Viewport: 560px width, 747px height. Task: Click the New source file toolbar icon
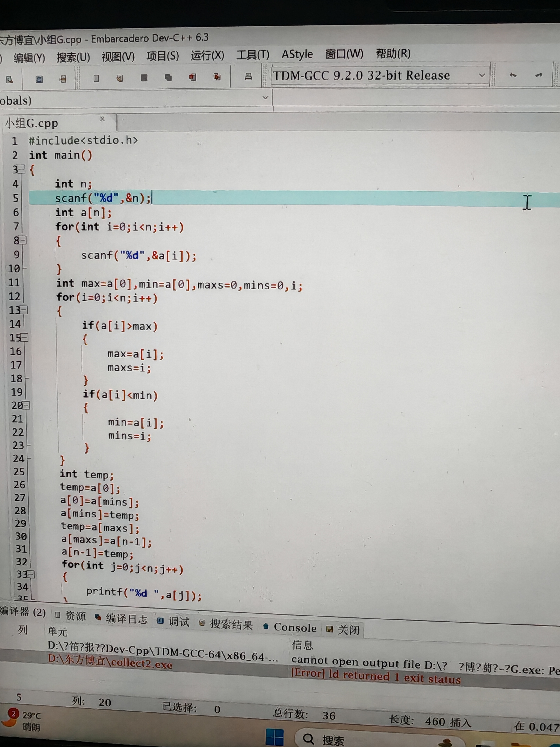click(96, 79)
